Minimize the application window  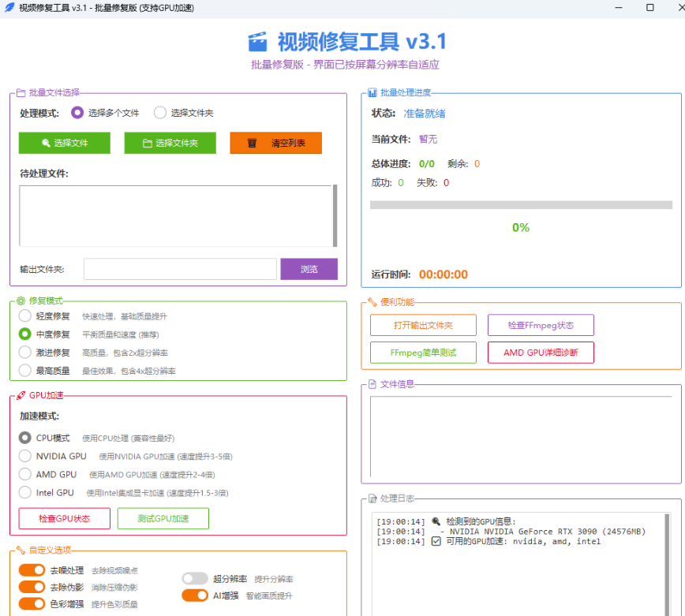(619, 7)
